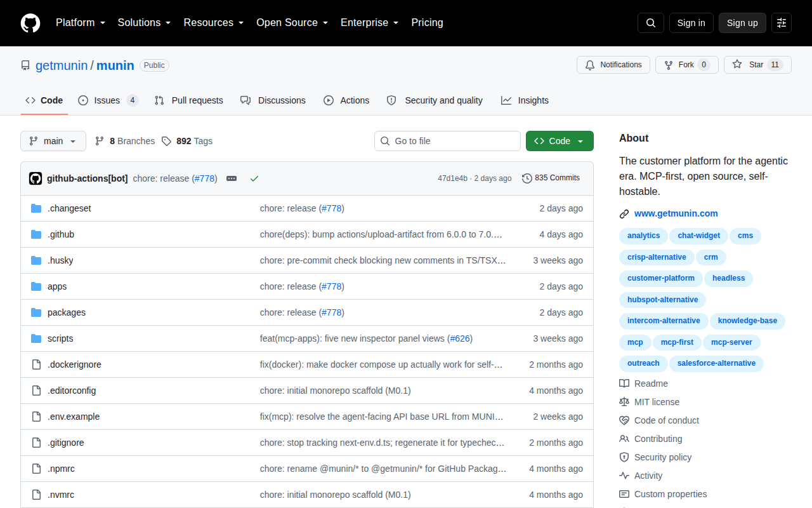812x508 pixels.
Task: View the 8 Branches link
Action: (125, 141)
